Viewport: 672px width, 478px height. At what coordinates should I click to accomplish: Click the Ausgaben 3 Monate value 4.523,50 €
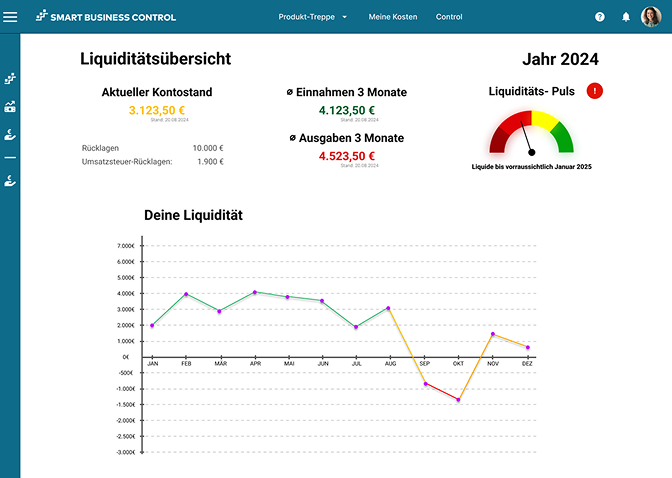click(347, 156)
